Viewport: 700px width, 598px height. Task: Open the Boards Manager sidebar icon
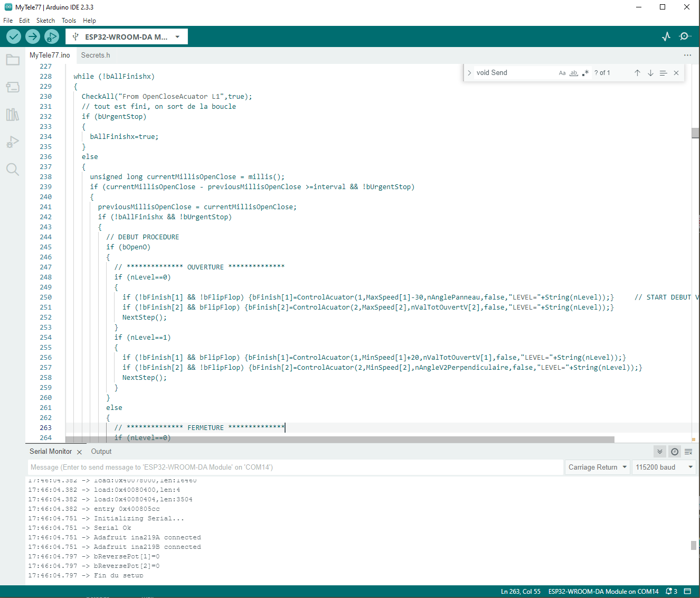[x=13, y=87]
